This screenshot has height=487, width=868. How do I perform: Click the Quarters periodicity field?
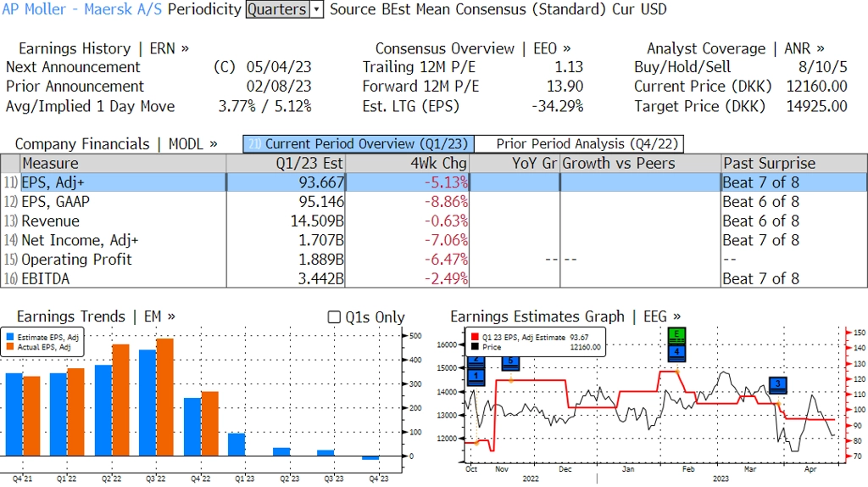pyautogui.click(x=278, y=9)
